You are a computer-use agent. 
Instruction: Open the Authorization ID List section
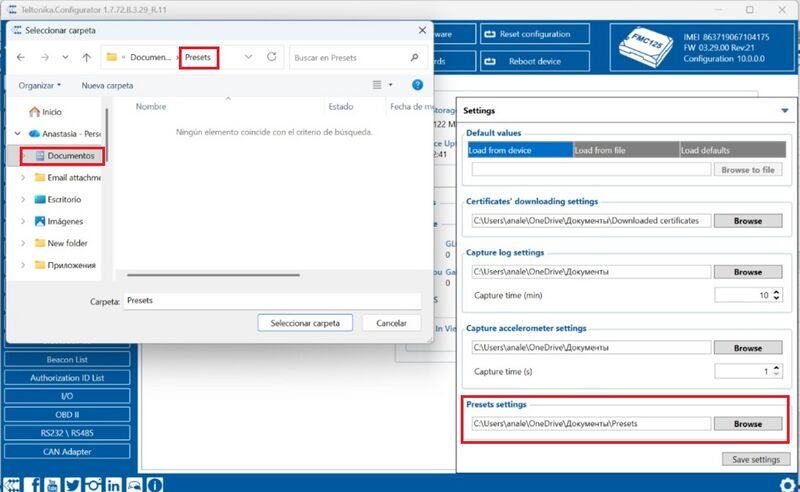[x=67, y=378]
